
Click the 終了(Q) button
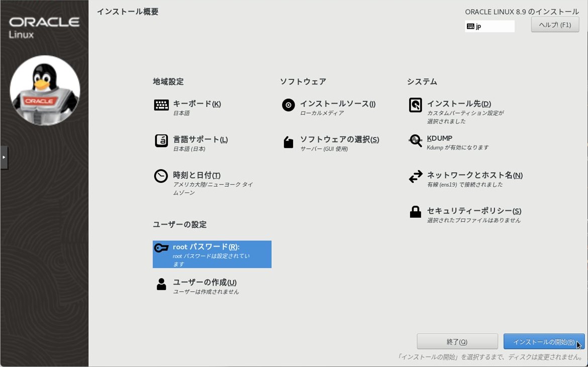[x=457, y=341]
